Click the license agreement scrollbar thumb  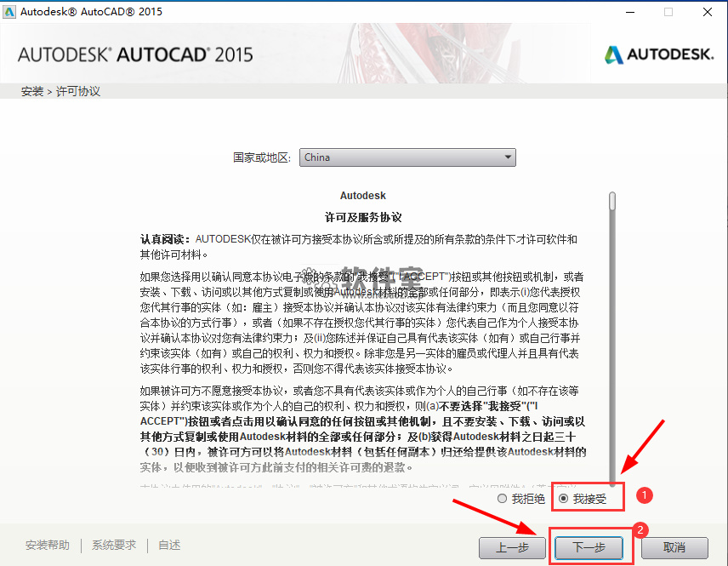(612, 201)
